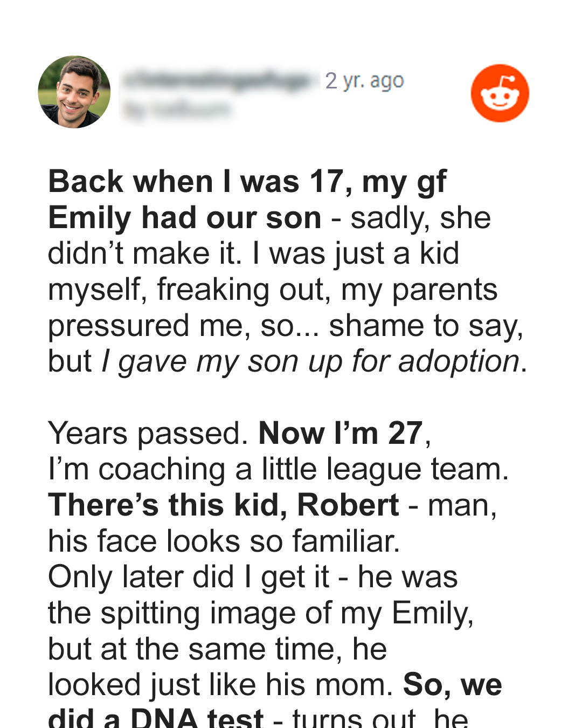
Task: Click the line "Only later did I get it"
Action: pyautogui.click(x=189, y=577)
